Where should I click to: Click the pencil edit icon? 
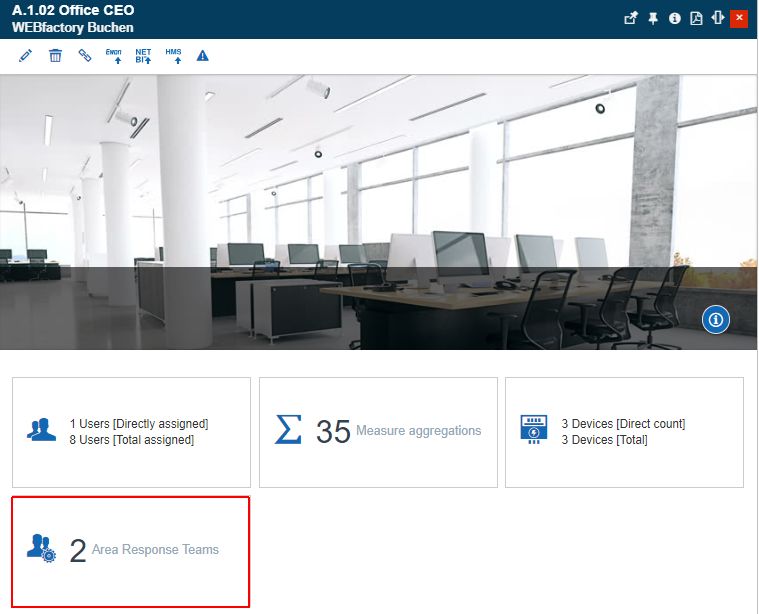pos(26,56)
